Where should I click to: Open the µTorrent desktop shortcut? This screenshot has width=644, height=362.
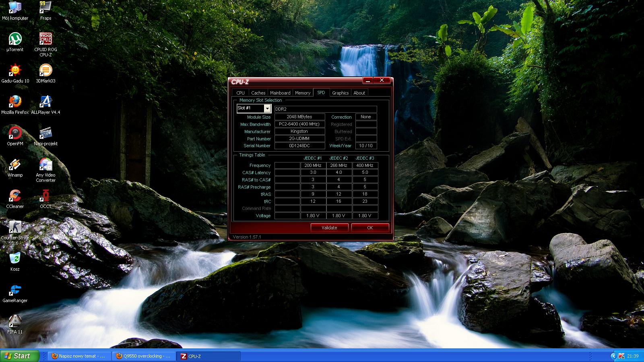click(15, 42)
